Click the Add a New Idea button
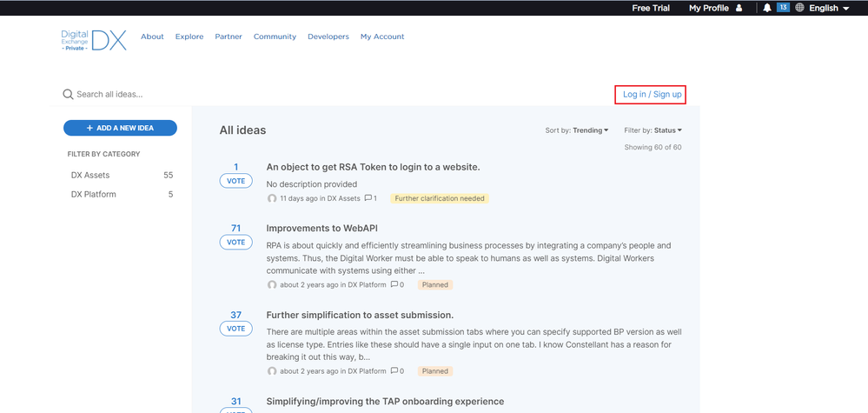The width and height of the screenshot is (868, 413). [x=120, y=128]
